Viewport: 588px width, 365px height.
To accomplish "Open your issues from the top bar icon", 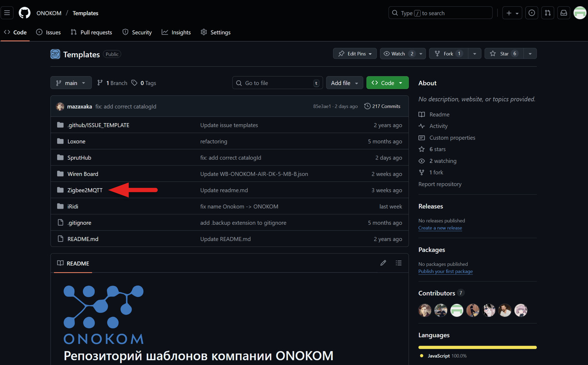I will 532,13.
